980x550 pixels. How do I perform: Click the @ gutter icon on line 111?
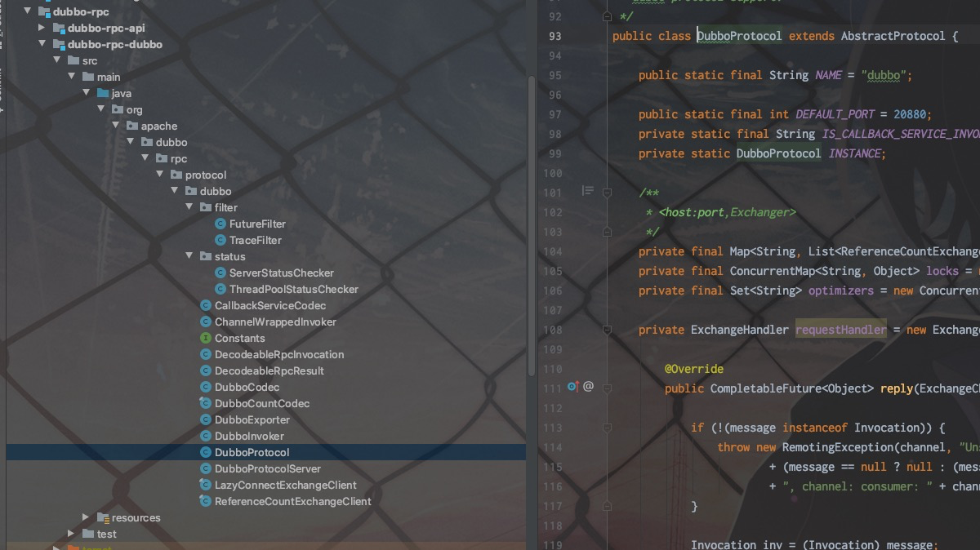(x=588, y=387)
